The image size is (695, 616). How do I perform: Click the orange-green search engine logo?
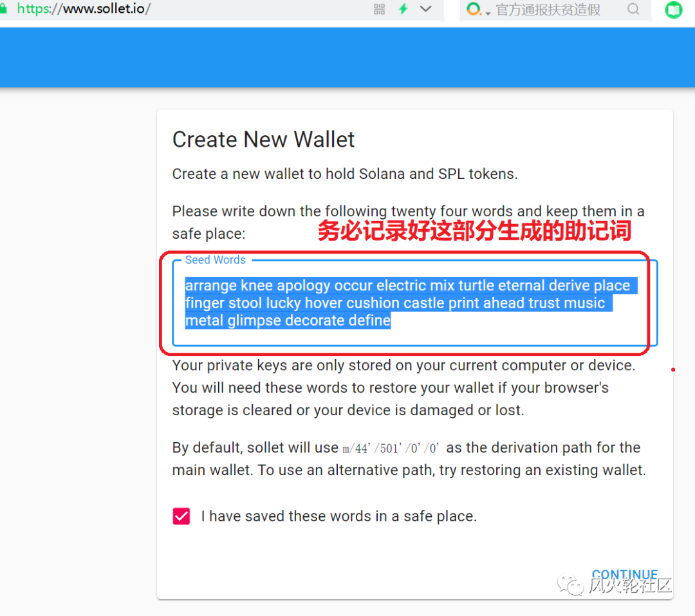pos(474,9)
